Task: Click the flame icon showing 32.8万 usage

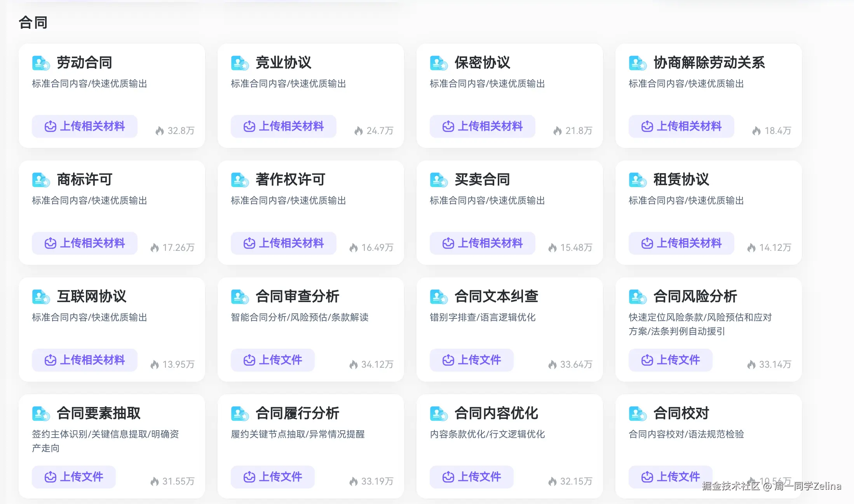Action: point(160,130)
